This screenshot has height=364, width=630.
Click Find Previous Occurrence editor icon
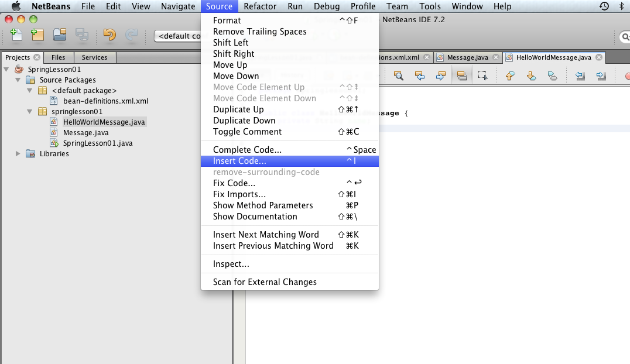tap(419, 75)
